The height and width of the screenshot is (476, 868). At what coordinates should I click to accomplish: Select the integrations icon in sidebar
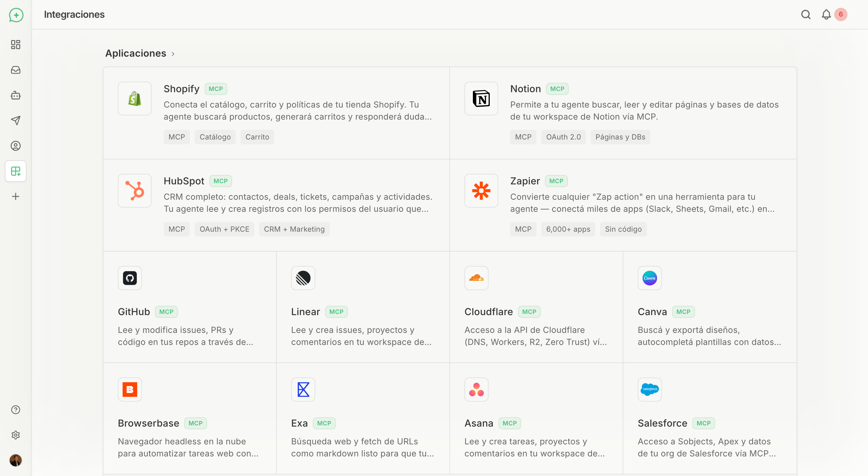click(15, 171)
